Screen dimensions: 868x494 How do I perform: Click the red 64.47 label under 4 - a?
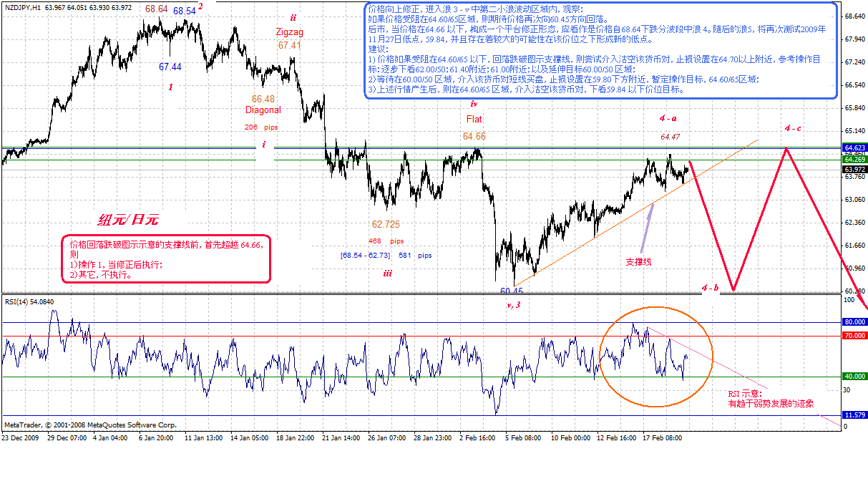point(670,136)
